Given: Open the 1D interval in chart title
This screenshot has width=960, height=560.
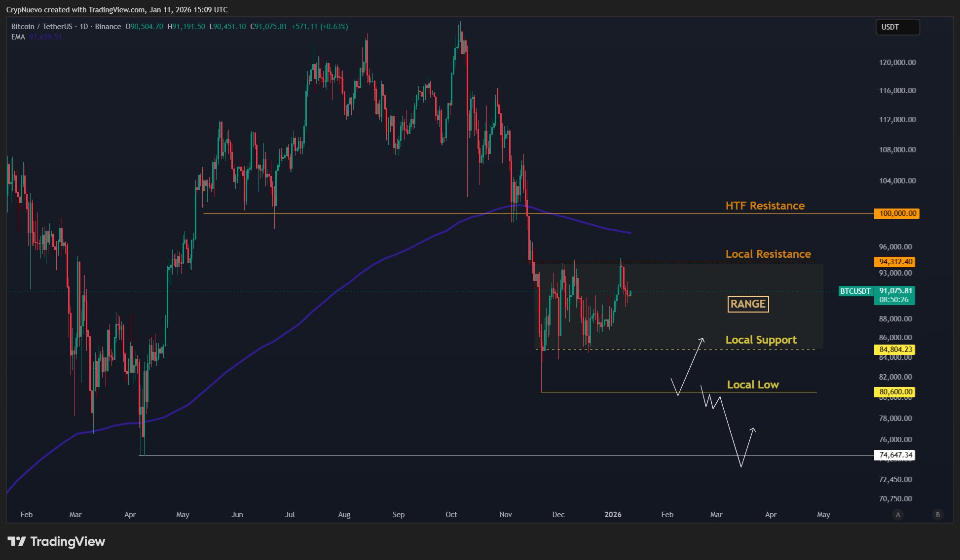Looking at the screenshot, I should [84, 27].
